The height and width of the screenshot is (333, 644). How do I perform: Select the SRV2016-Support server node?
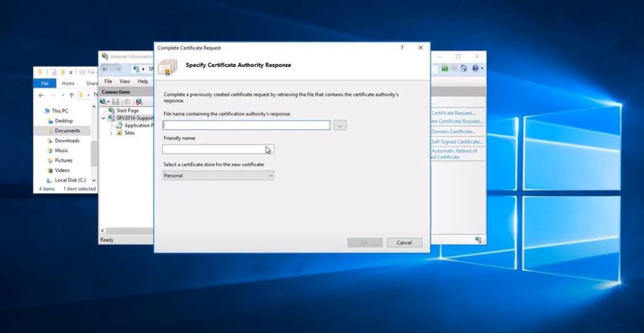(135, 118)
